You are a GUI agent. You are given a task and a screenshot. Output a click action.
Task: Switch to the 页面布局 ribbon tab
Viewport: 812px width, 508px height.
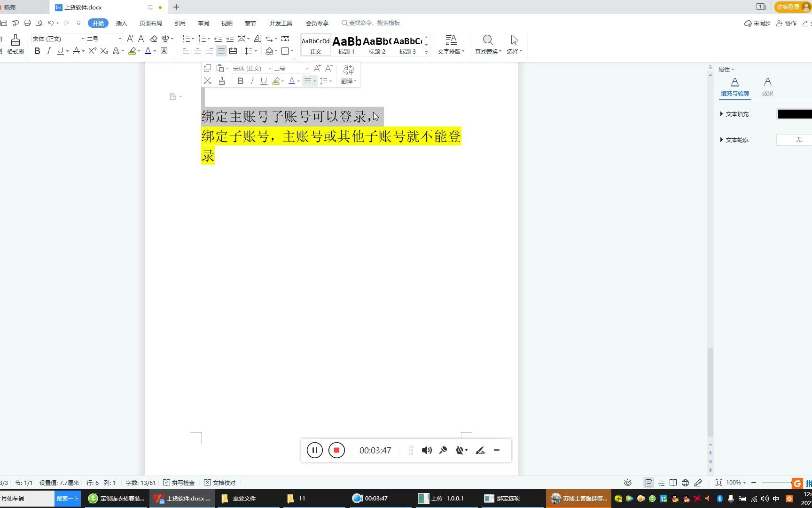(x=150, y=23)
